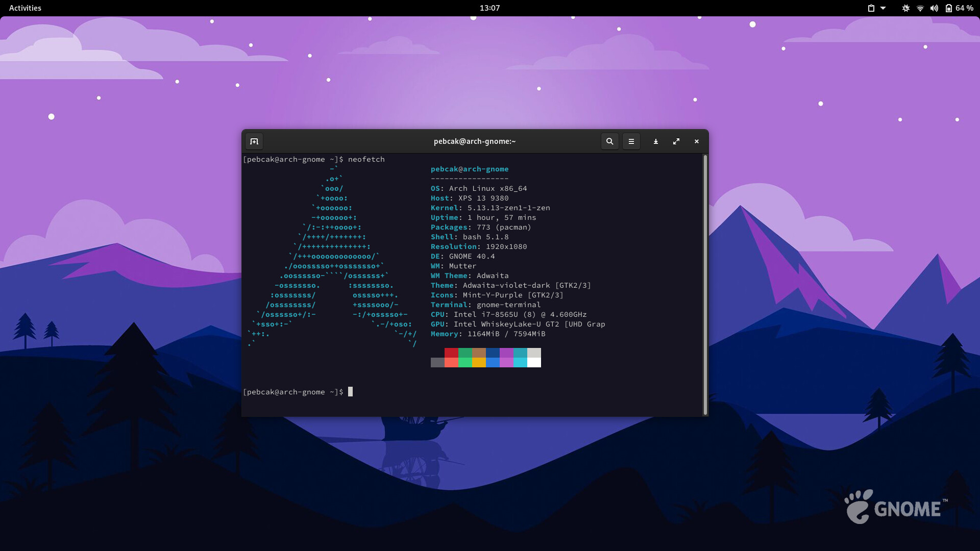This screenshot has height=551, width=980.
Task: Click the Icons: Mint-Y-Purple line
Action: pyautogui.click(x=497, y=295)
